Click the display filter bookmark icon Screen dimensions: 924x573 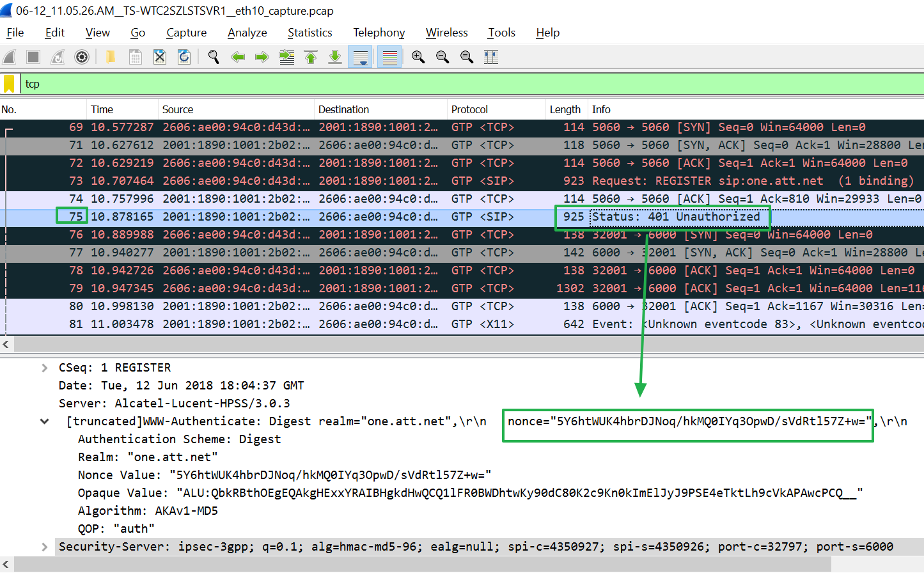point(9,84)
